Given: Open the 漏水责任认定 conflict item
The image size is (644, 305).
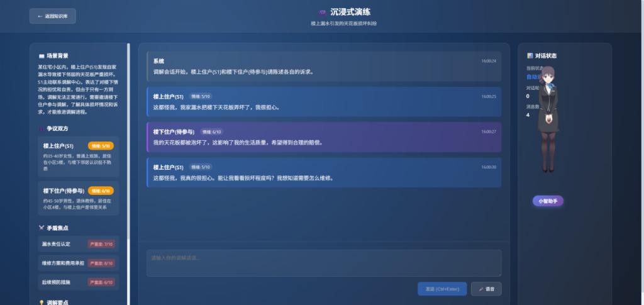Looking at the screenshot, I should pos(78,244).
